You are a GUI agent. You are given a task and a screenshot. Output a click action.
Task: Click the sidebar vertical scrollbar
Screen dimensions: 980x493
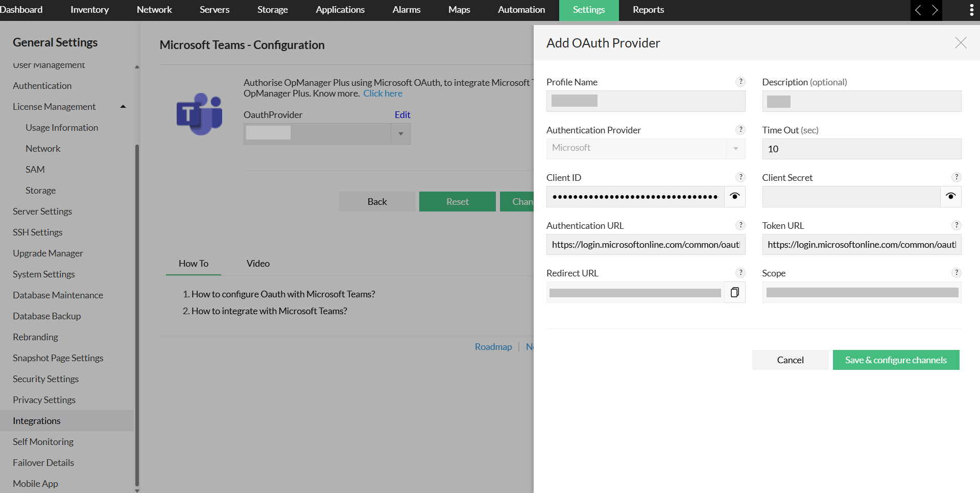[137, 314]
